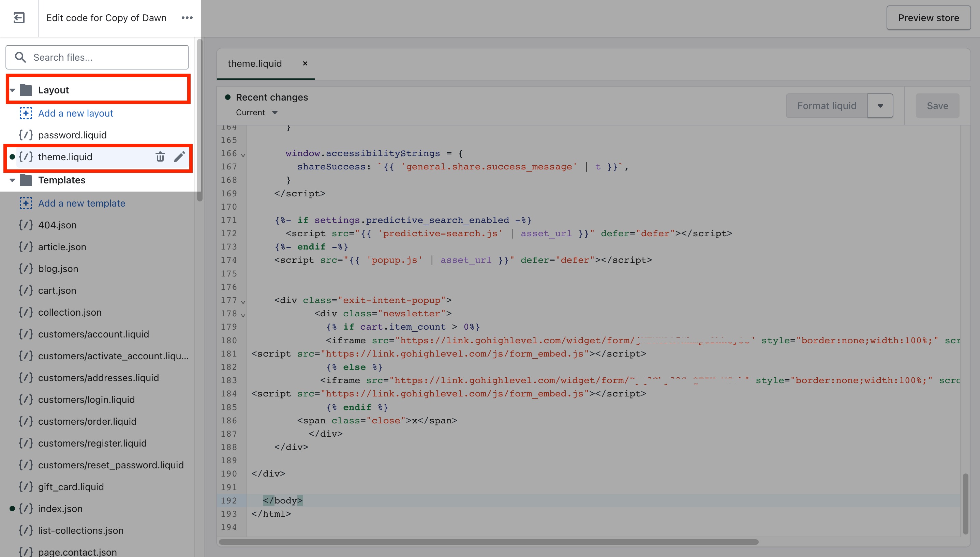This screenshot has width=980, height=557.
Task: Collapse the Layout folder
Action: point(12,90)
